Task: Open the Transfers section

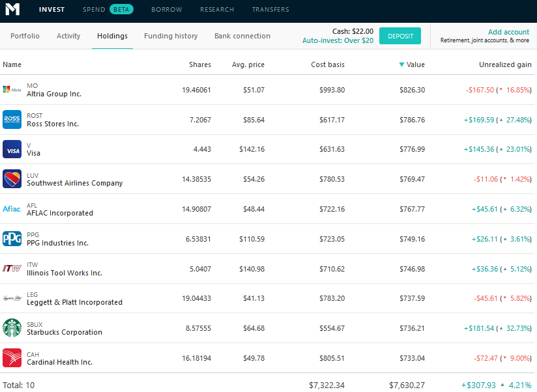Action: coord(270,10)
